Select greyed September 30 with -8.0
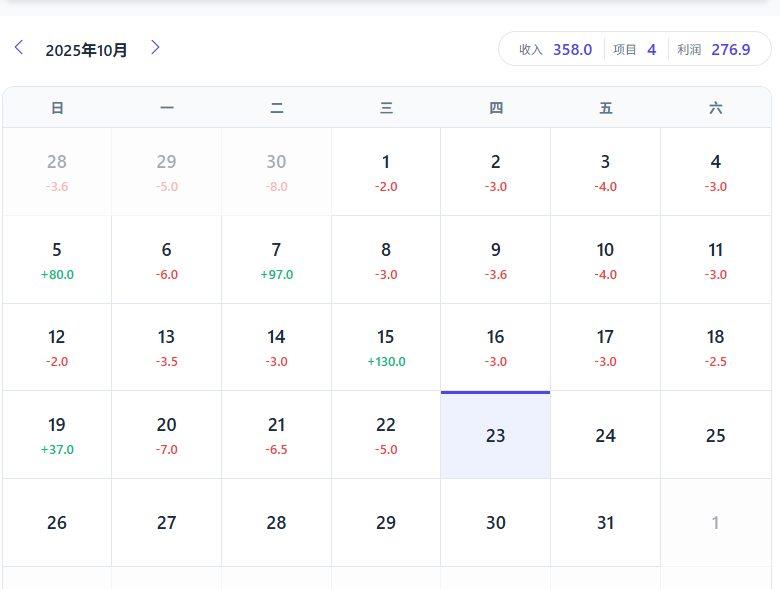The height and width of the screenshot is (589, 780). [277, 172]
